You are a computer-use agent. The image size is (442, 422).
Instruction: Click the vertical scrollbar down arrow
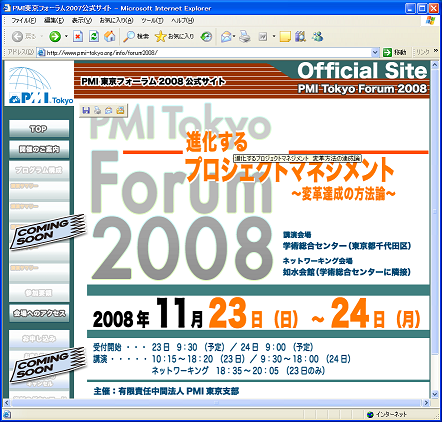coord(435,394)
